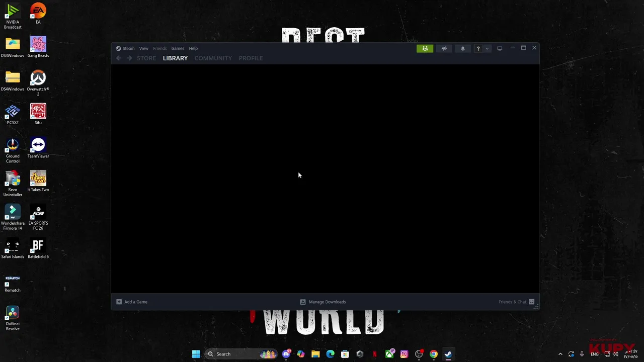The width and height of the screenshot is (644, 362).
Task: Open Netflix from the taskbar
Action: pyautogui.click(x=374, y=354)
